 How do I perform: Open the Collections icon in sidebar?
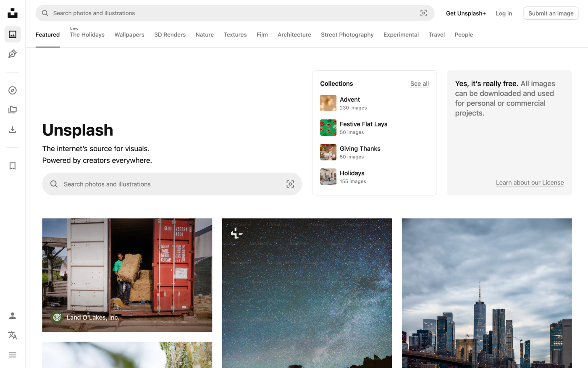click(13, 110)
